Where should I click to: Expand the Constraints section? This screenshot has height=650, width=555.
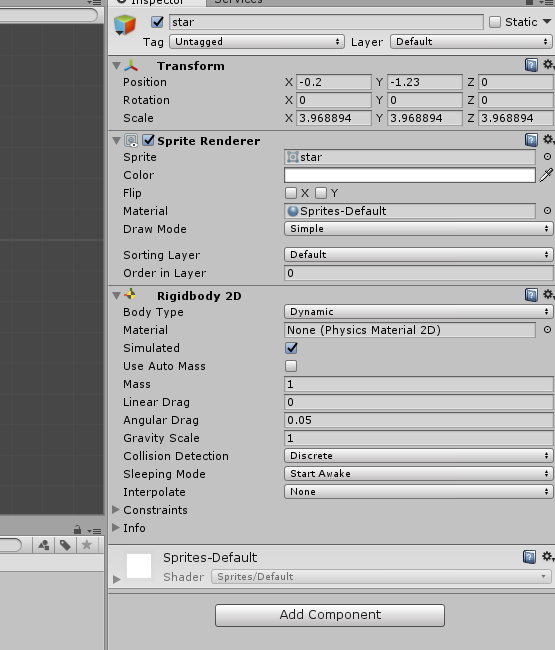coord(116,509)
